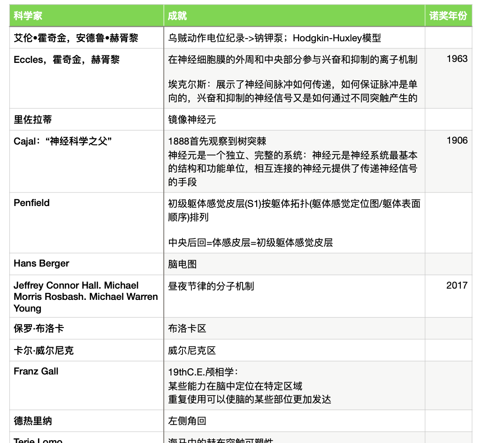This screenshot has height=443, width=504.
Task: Select the 德热里纳 cell
Action: pyautogui.click(x=87, y=421)
